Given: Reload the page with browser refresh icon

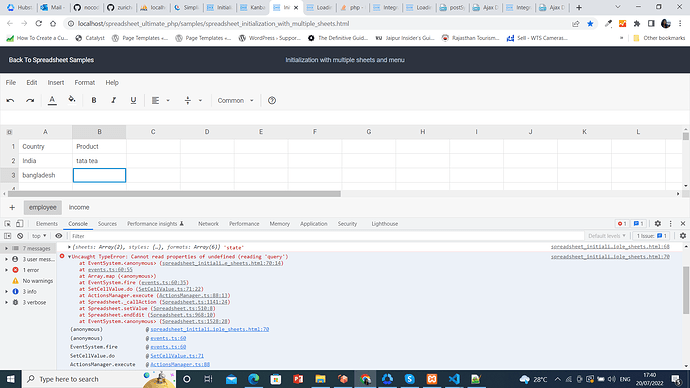Looking at the screenshot, I should (x=39, y=24).
